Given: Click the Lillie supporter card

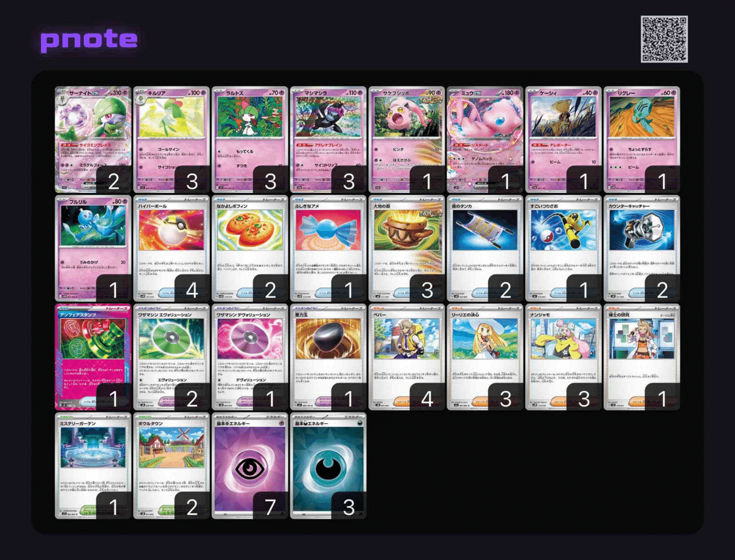Looking at the screenshot, I should tap(485, 357).
